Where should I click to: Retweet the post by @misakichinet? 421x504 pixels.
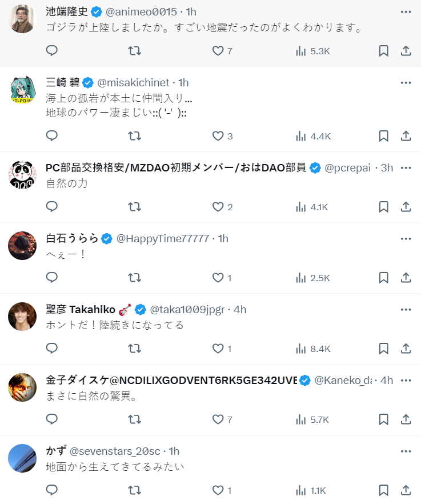coord(134,136)
